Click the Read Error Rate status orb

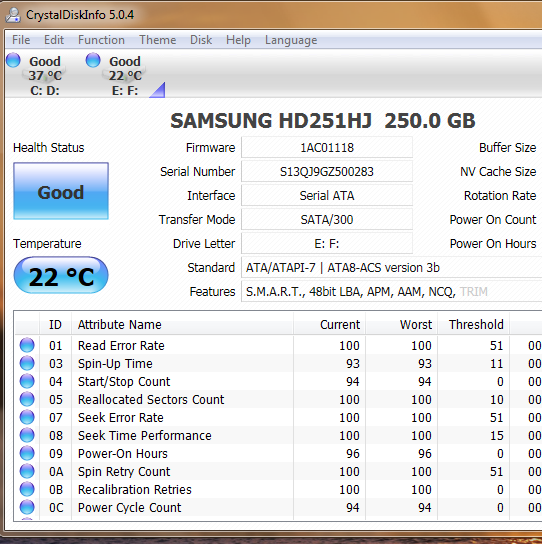(27, 345)
